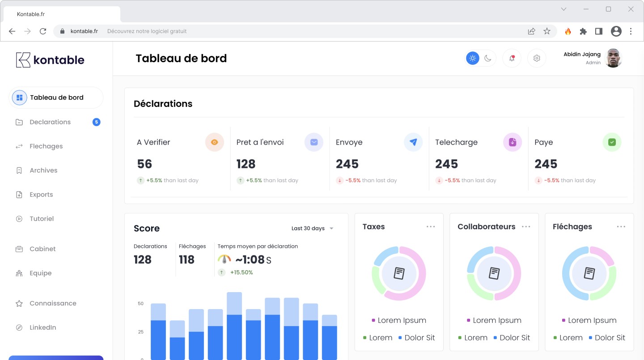Image resolution: width=644 pixels, height=360 pixels.
Task: Click down arrow under Paye 245
Action: pyautogui.click(x=538, y=180)
